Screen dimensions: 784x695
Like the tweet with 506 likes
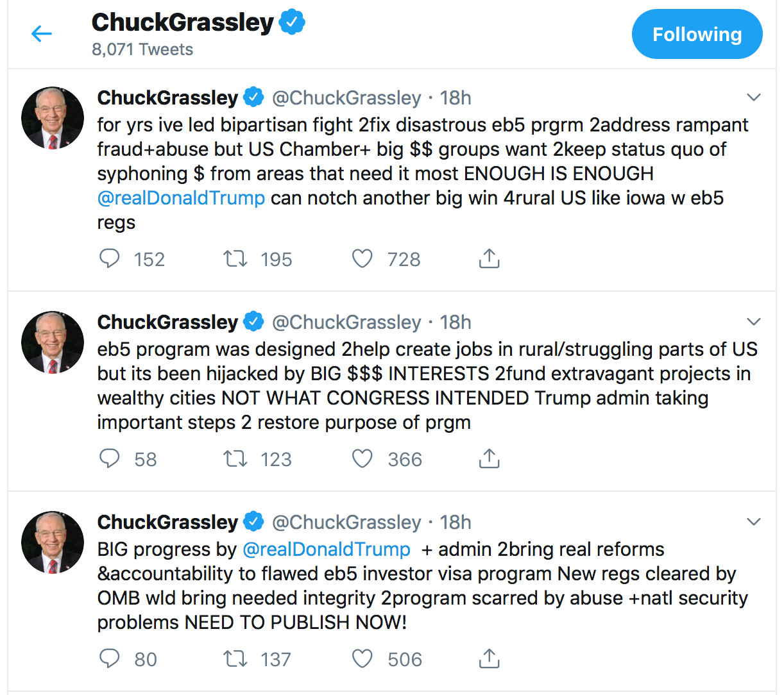[362, 658]
